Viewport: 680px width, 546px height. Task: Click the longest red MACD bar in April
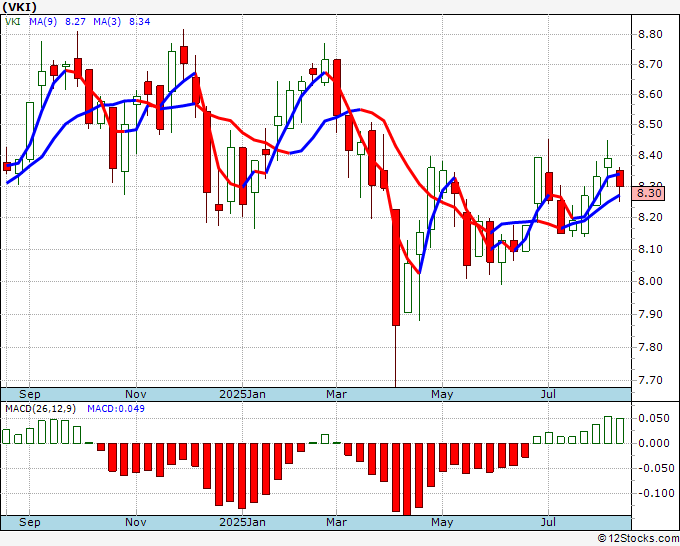pos(407,479)
